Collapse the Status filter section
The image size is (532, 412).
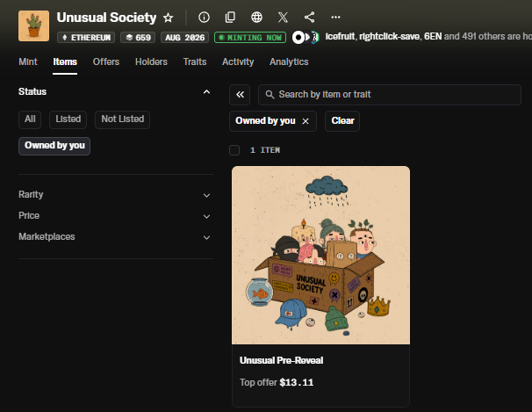tap(206, 91)
